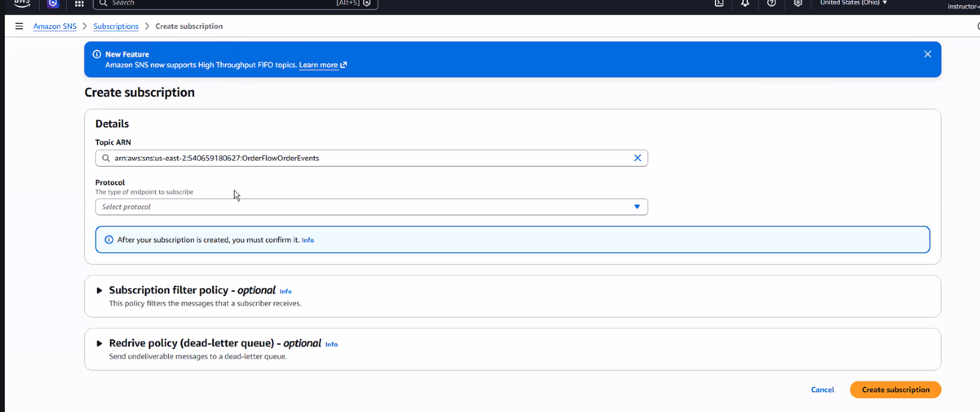The height and width of the screenshot is (412, 980).
Task: Open the external link icon beside Learn more
Action: click(x=344, y=65)
